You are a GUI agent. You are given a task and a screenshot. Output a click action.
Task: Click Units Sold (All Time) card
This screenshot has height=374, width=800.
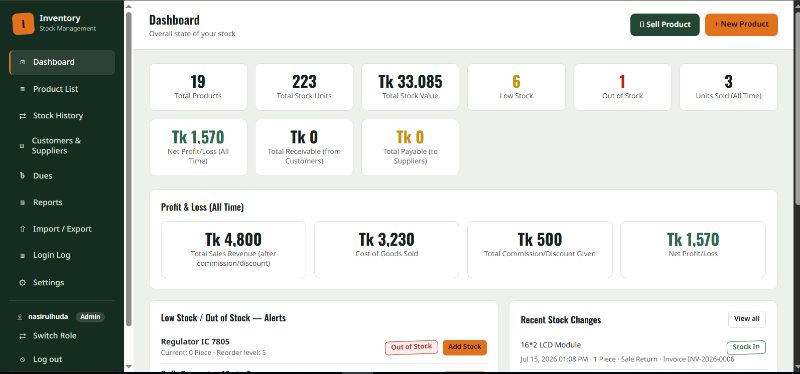tap(729, 87)
